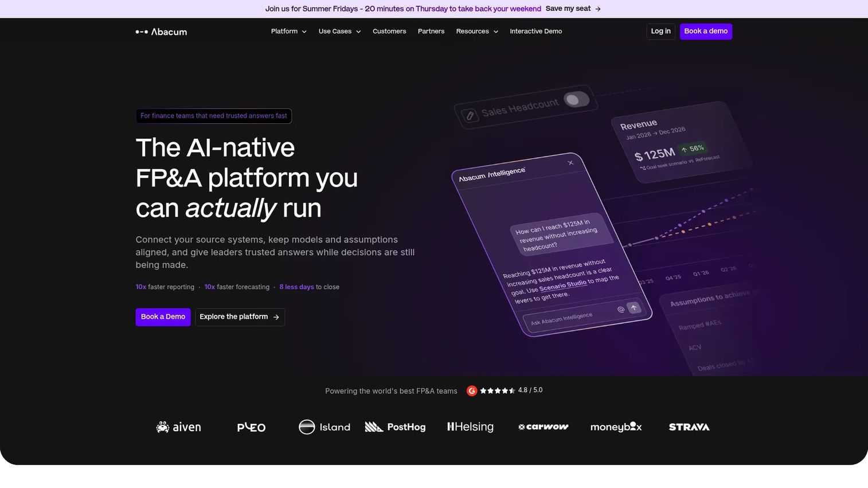
Task: Click the moneybox customer logo
Action: [x=616, y=427]
